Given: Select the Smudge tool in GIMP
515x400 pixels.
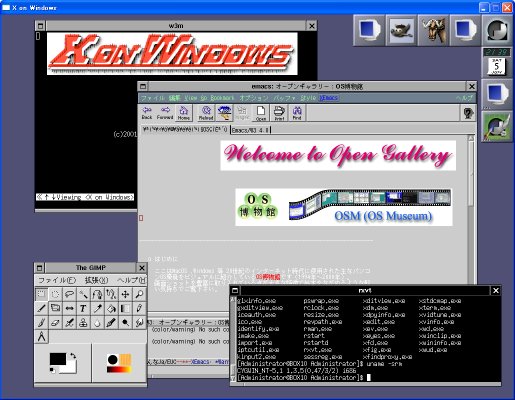Looking at the screenshot, I should (x=139, y=322).
